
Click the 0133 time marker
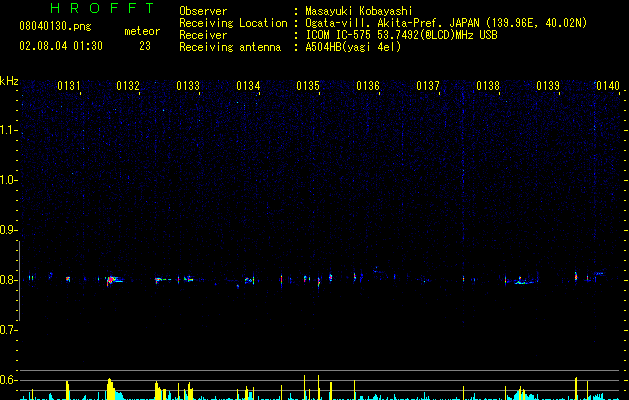[x=188, y=86]
